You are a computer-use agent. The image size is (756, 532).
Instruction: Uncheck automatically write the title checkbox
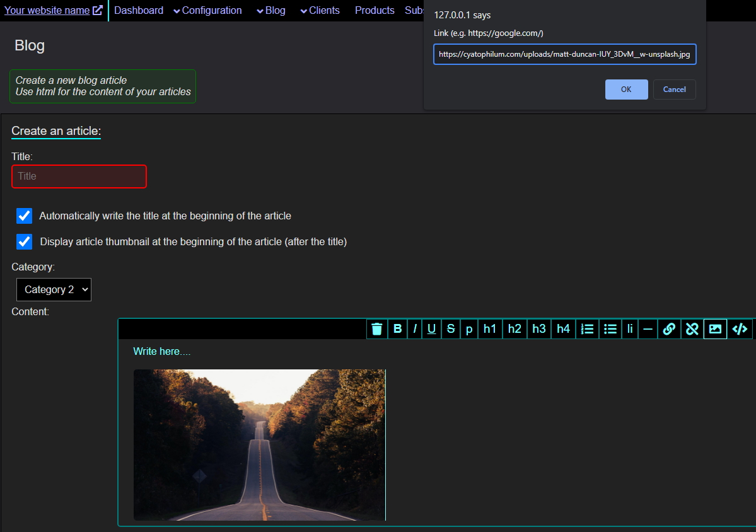point(25,216)
